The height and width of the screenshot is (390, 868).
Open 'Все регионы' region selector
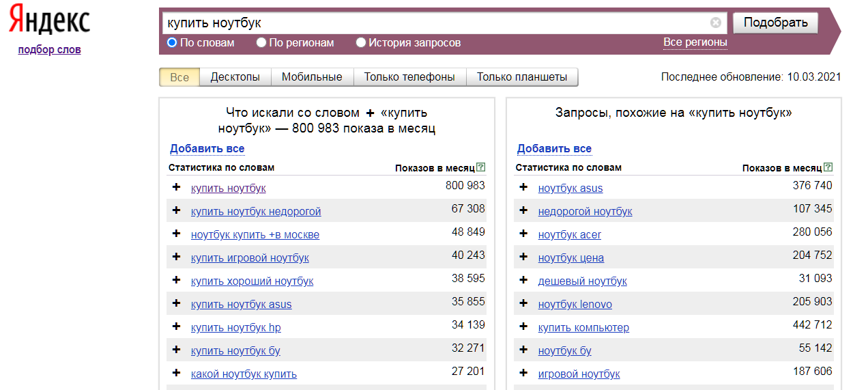click(695, 42)
